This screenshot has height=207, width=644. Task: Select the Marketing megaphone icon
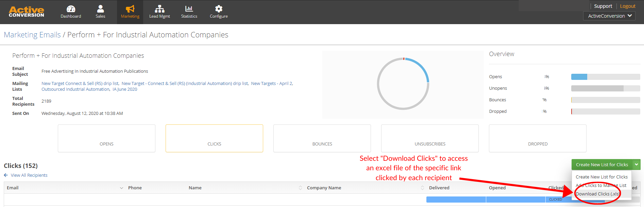point(130,9)
